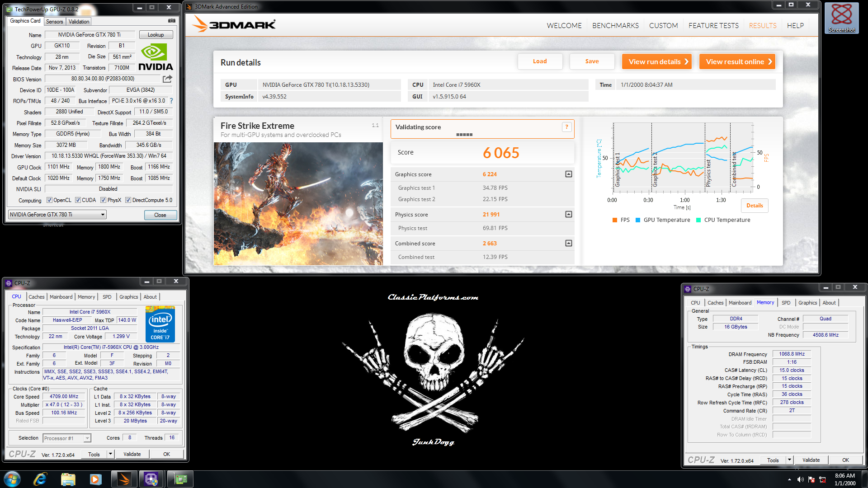Click the GPU-Z camera screenshot icon

(172, 21)
